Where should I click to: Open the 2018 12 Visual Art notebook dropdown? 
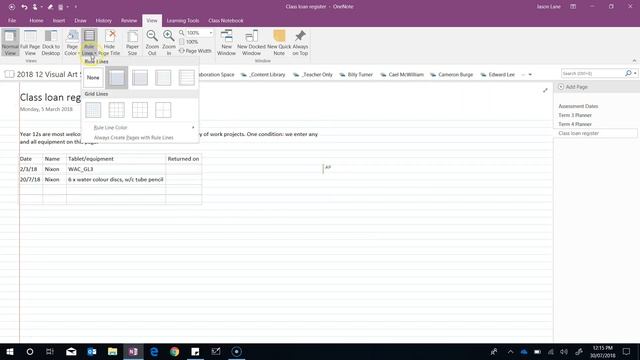43,74
